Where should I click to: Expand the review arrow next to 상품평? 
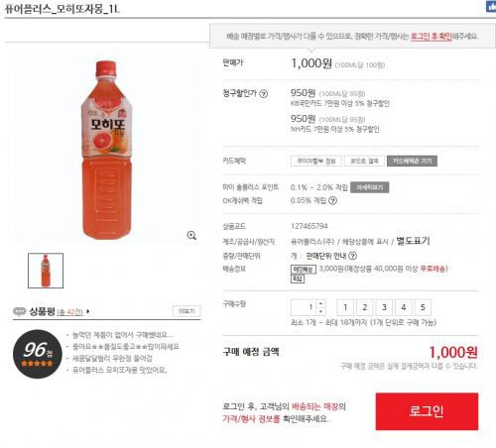click(87, 311)
